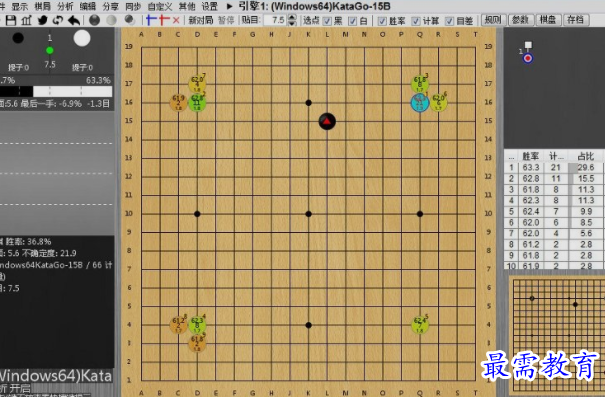Click the black stone with red triangle
Screen dimensions: 605x397
pos(327,122)
